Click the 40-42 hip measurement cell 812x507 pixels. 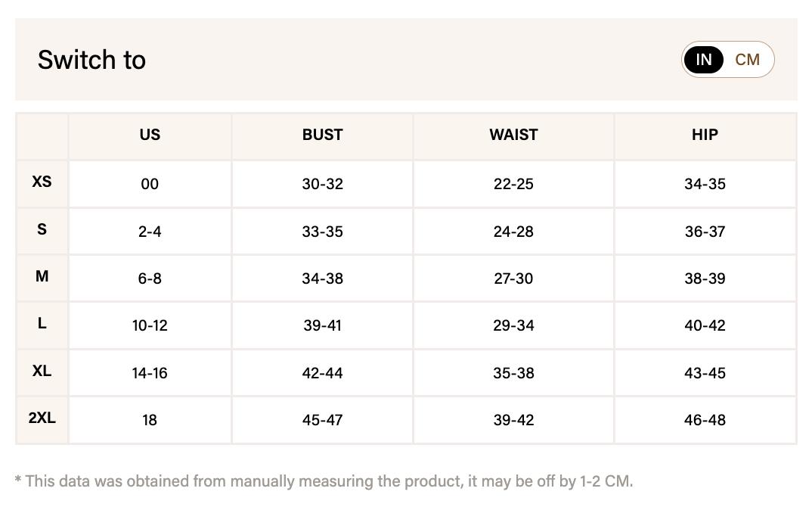tap(704, 325)
